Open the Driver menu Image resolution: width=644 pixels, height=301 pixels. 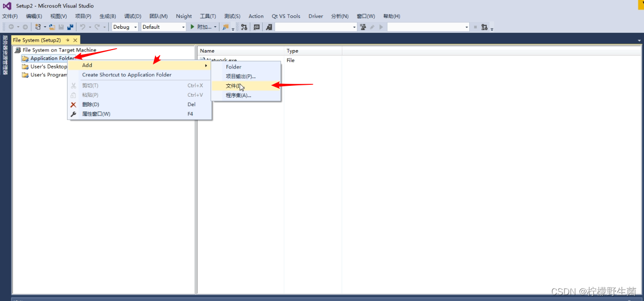pyautogui.click(x=316, y=16)
